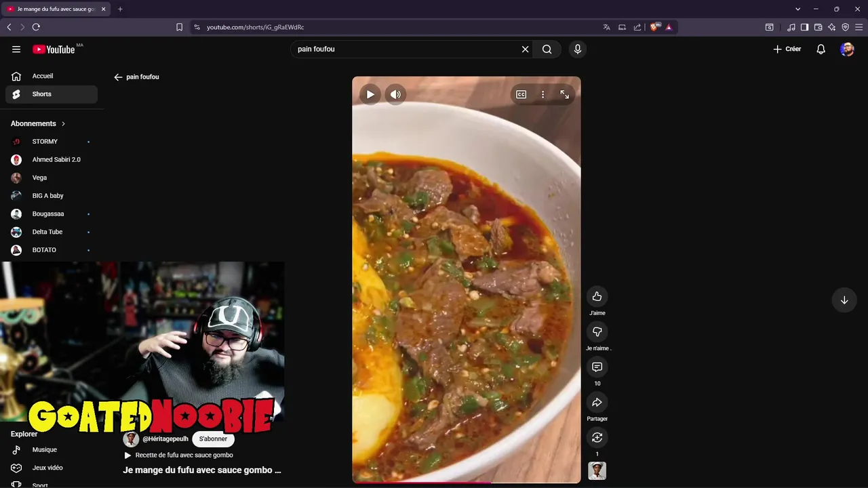Open the comments panel showing 10
Image resolution: width=868 pixels, height=488 pixels.
point(597,367)
